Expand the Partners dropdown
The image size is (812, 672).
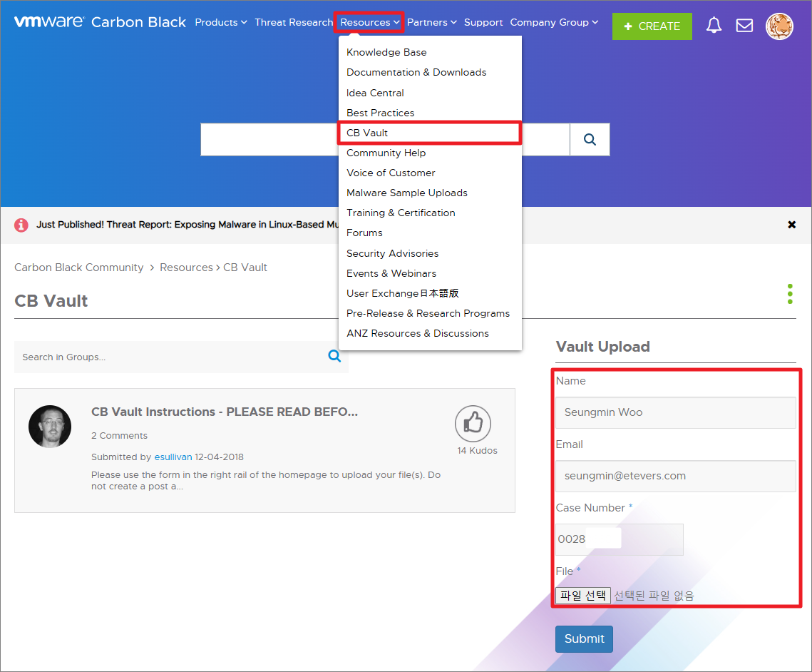(x=432, y=22)
